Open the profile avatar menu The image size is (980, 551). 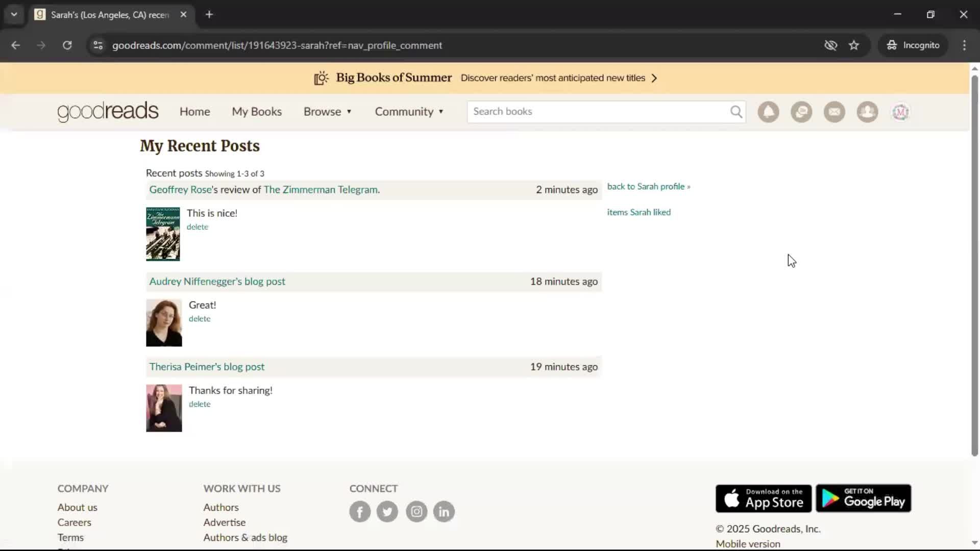(900, 112)
